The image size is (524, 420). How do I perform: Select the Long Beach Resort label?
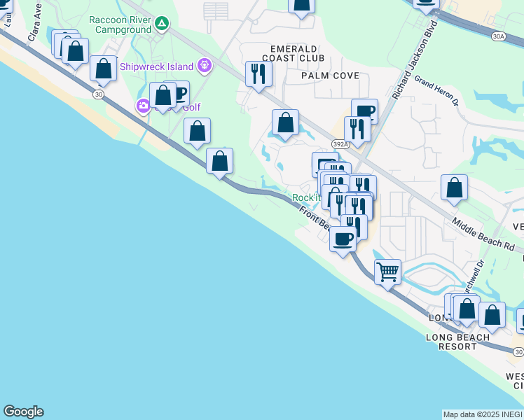coord(458,342)
